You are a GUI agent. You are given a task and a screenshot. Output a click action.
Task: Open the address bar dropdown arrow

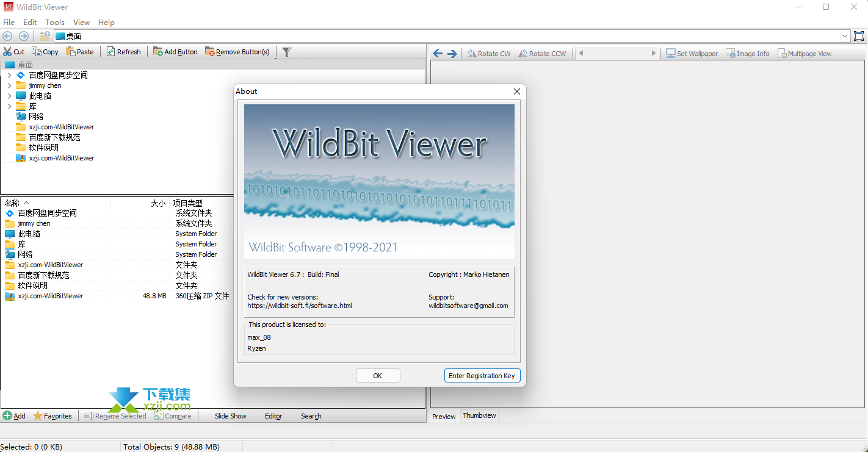[x=845, y=36]
